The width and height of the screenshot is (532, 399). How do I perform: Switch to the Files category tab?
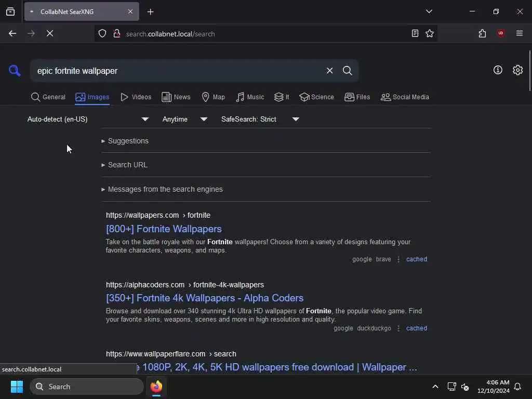point(357,97)
